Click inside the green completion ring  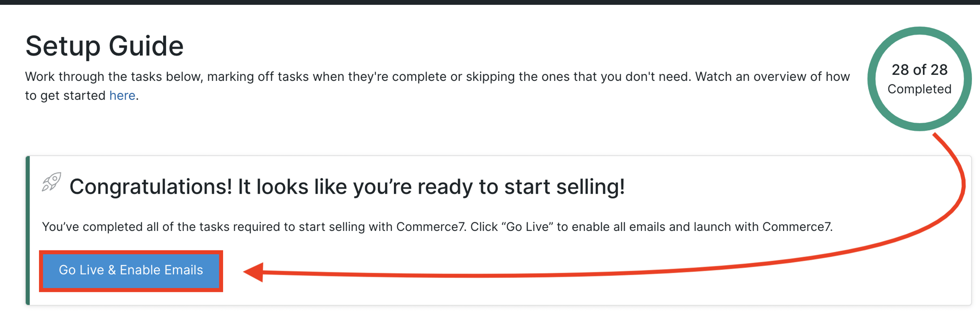point(918,79)
